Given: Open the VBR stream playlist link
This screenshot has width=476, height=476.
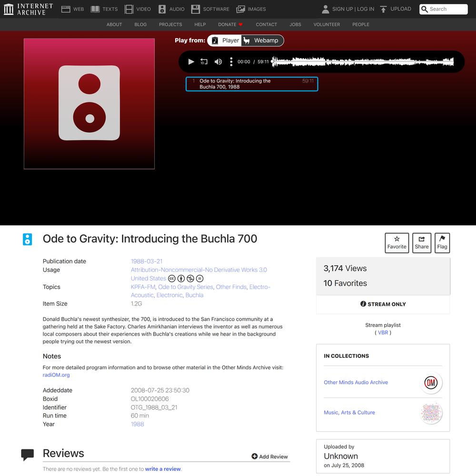Looking at the screenshot, I should (x=383, y=333).
